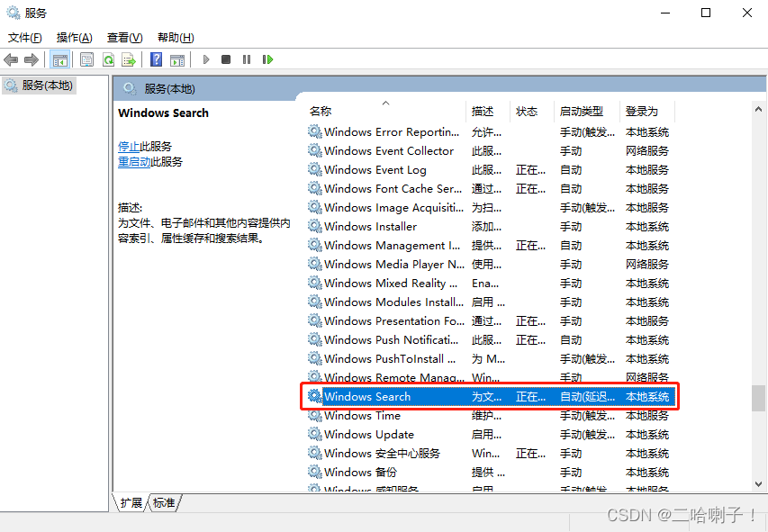
Task: Sort by the 登录为 column header
Action: [x=647, y=112]
